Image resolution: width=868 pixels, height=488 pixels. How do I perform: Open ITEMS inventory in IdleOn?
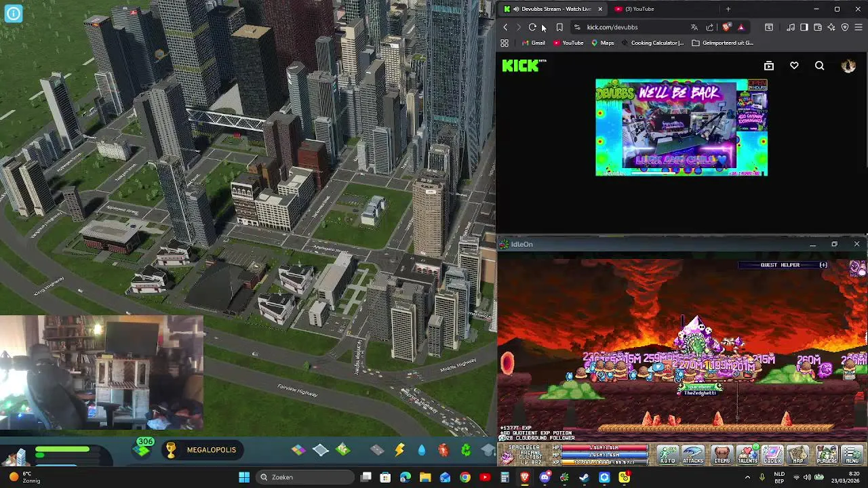pos(722,455)
